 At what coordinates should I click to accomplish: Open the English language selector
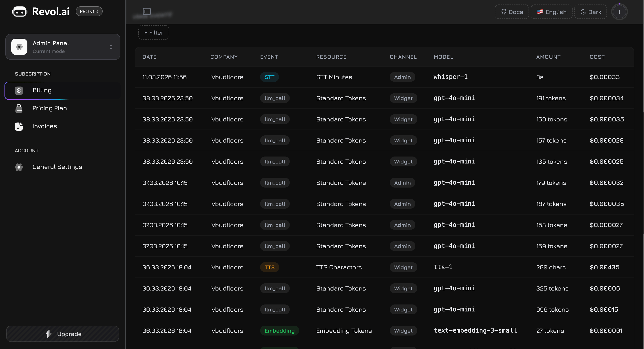[551, 12]
